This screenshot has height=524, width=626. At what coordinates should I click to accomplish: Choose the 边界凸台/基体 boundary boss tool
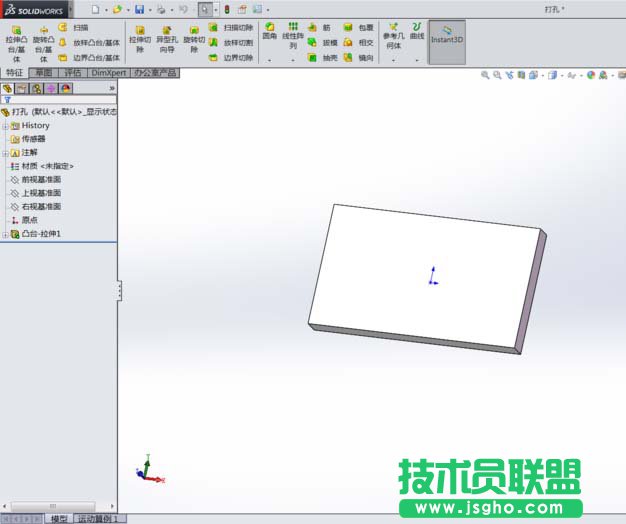click(89, 58)
